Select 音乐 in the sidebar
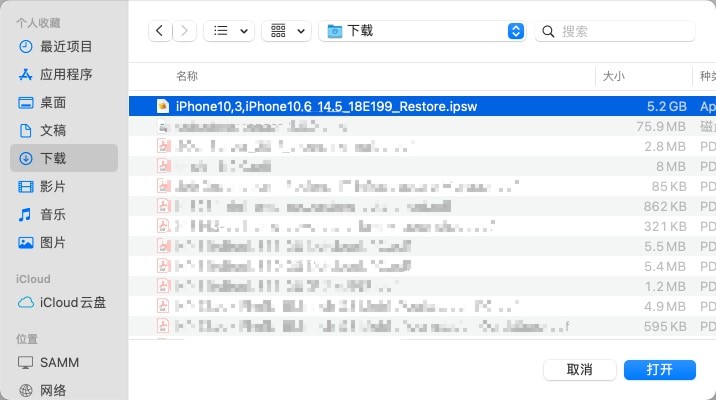 [64, 215]
